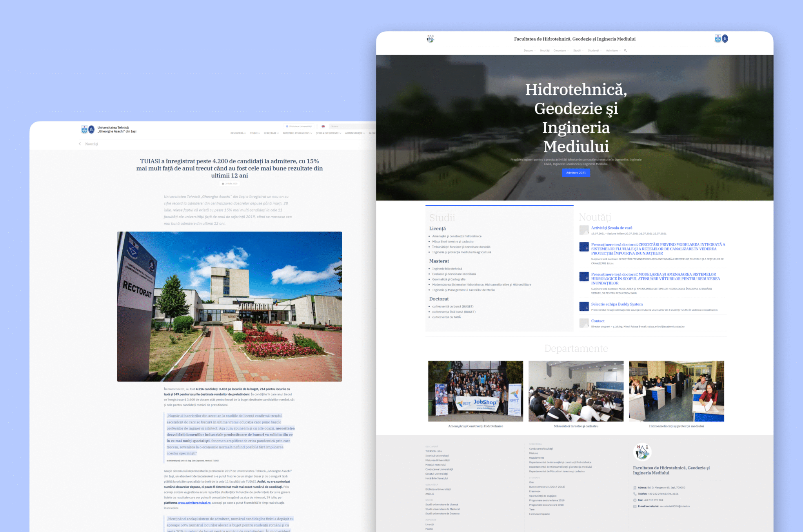Image resolution: width=803 pixels, height=532 pixels.
Task: Select the Noutăți menu item
Action: (545, 50)
